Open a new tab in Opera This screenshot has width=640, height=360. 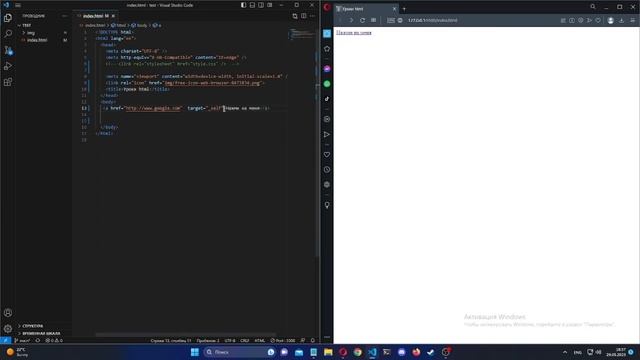point(404,9)
